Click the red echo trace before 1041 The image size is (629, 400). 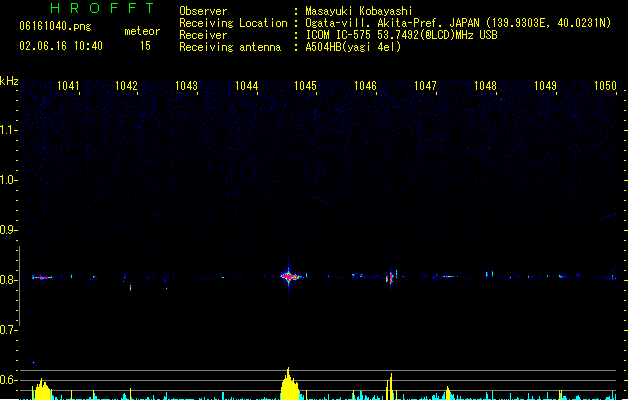click(42, 277)
